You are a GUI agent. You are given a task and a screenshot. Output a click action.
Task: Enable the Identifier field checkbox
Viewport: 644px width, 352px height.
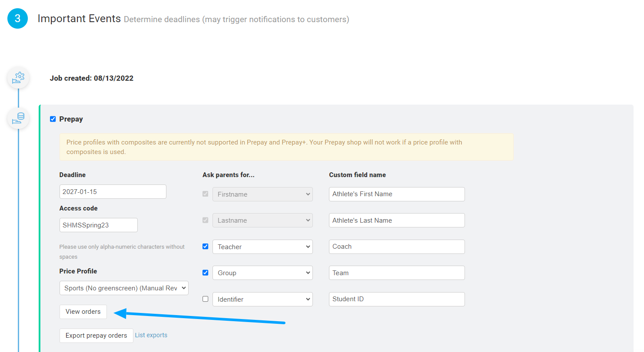click(206, 299)
